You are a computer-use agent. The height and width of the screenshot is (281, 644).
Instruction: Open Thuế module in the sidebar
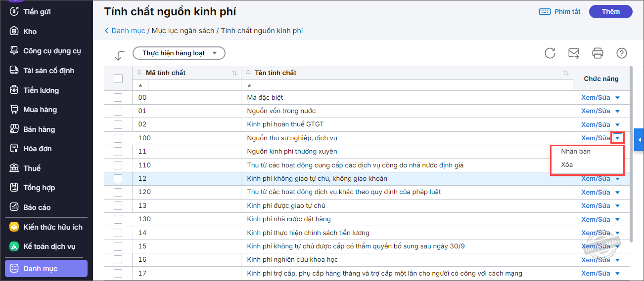(32, 168)
